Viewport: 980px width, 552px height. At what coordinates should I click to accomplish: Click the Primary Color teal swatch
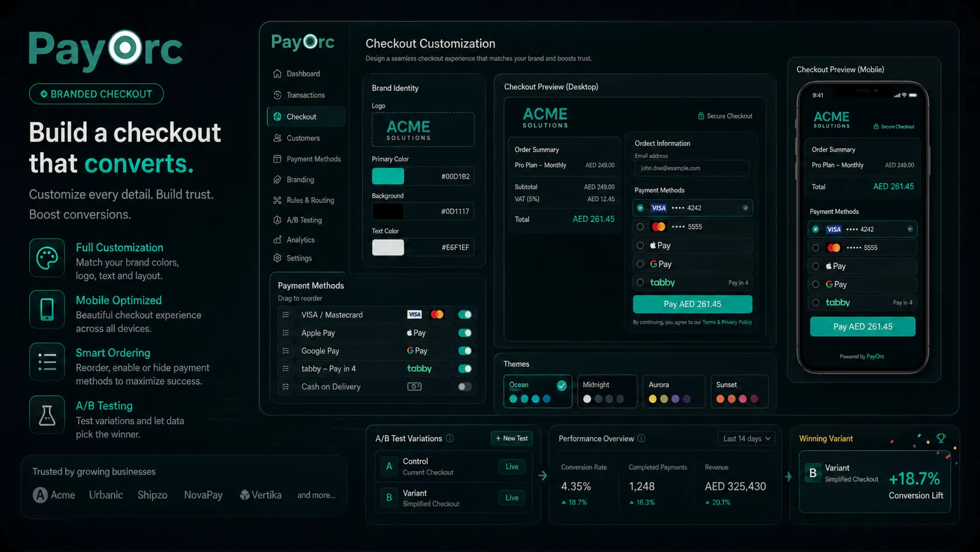[388, 177]
